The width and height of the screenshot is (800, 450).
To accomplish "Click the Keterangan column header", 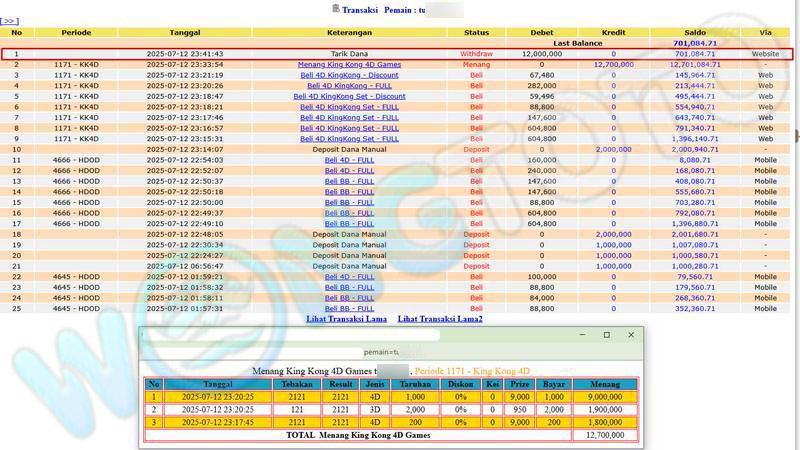I will [349, 33].
